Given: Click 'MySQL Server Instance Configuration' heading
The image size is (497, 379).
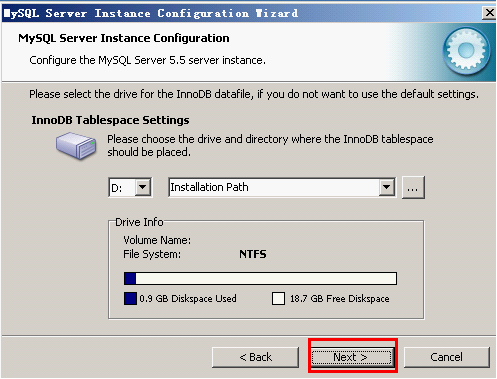Looking at the screenshot, I should tap(124, 38).
